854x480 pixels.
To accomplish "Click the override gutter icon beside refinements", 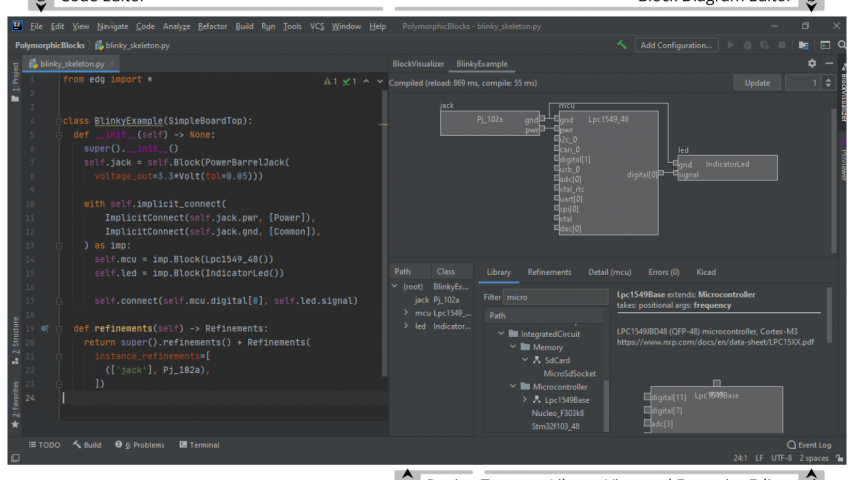I will tap(45, 328).
